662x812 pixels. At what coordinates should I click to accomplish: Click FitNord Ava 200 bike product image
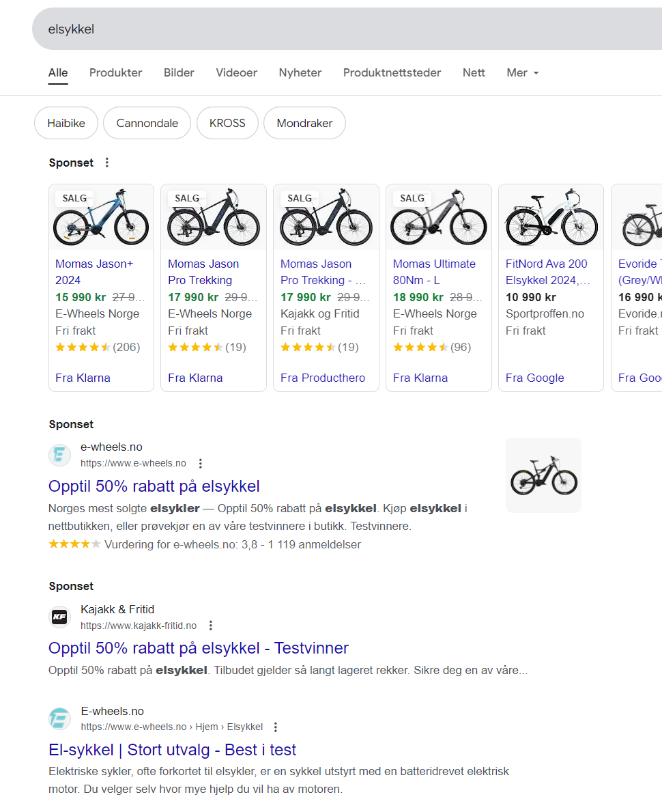[x=551, y=219]
